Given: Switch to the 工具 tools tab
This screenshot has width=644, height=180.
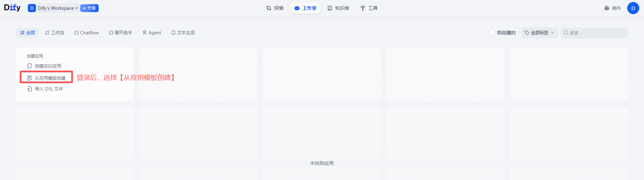Looking at the screenshot, I should coord(369,8).
